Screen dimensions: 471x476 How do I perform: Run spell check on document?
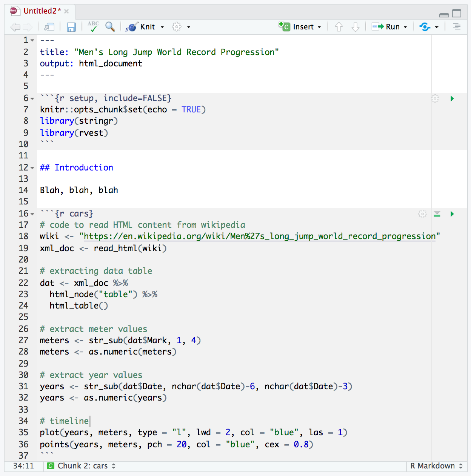pos(93,26)
